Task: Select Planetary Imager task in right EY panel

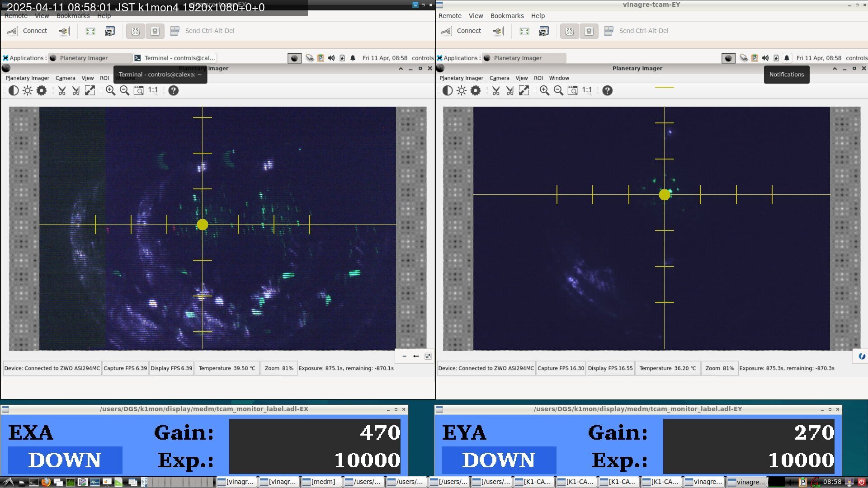Action: (524, 58)
